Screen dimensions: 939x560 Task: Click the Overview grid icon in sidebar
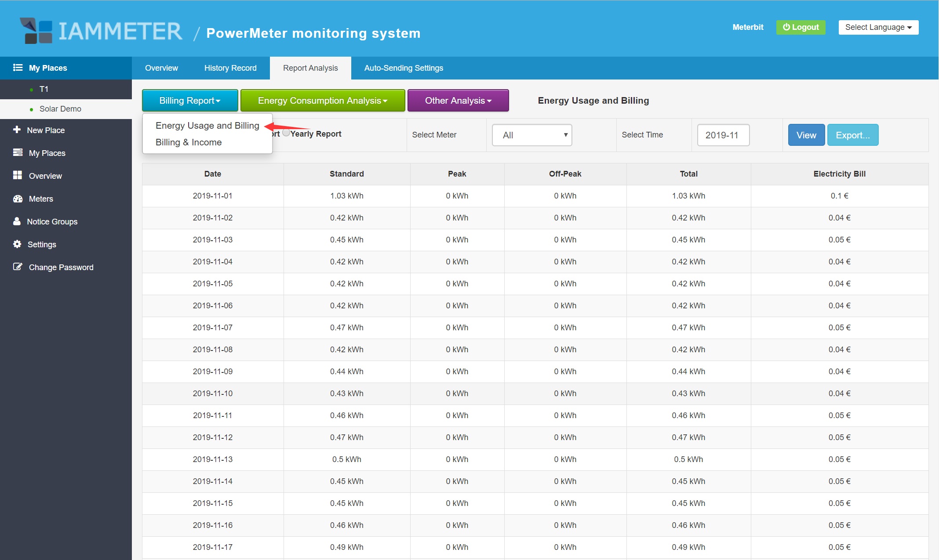pos(18,175)
